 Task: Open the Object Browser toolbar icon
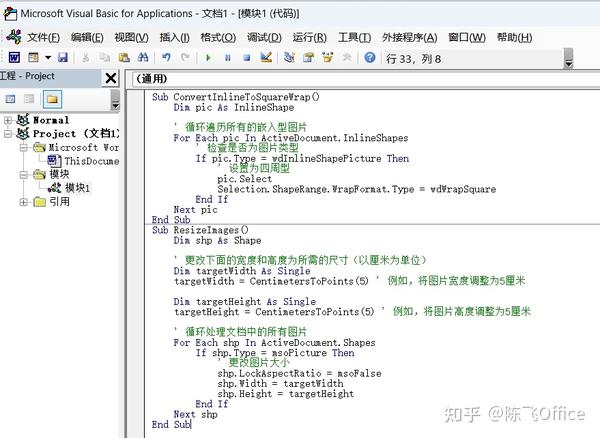pyautogui.click(x=328, y=58)
